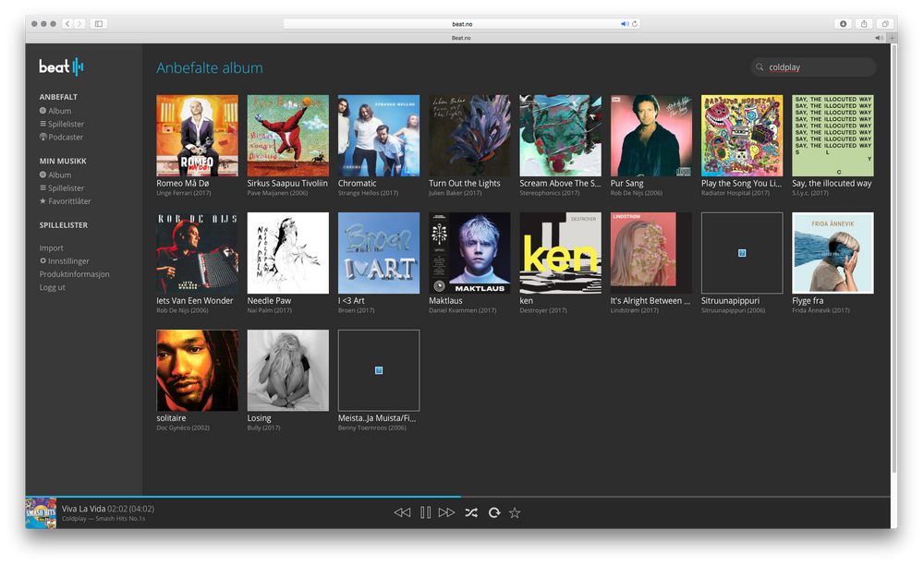
Task: Click Julien Baker (2017) artist text
Action: tap(455, 193)
